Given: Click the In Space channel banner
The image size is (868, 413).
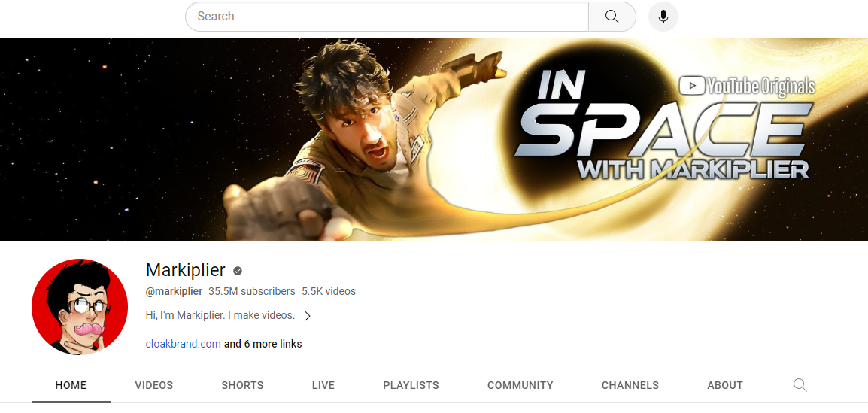Looking at the screenshot, I should [x=434, y=139].
